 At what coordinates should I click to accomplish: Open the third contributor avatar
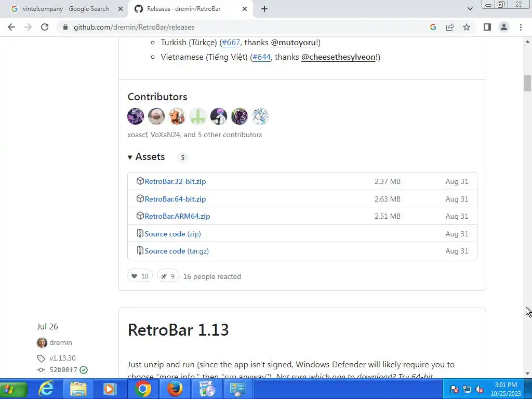(x=177, y=116)
